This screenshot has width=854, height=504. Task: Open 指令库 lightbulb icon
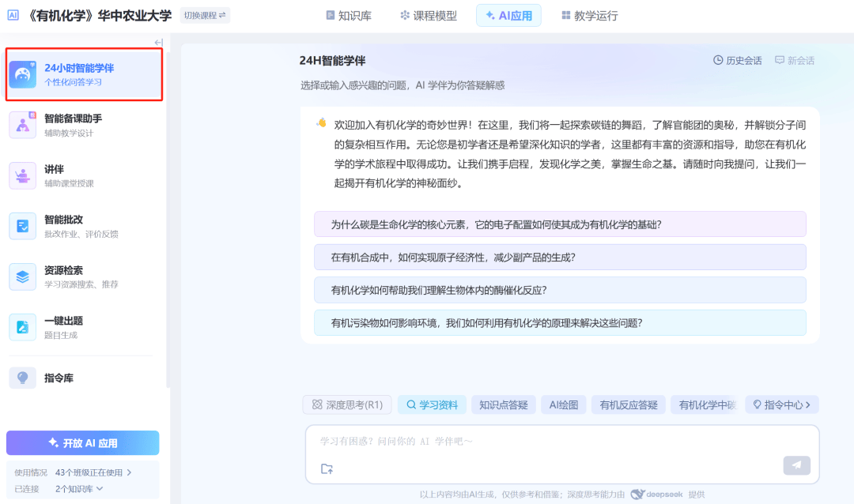click(x=23, y=378)
